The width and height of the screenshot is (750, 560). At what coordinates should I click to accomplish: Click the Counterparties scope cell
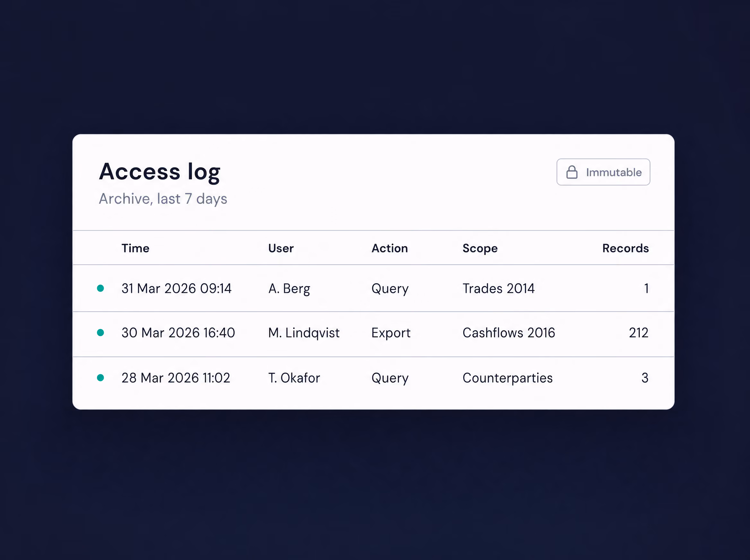coord(507,379)
